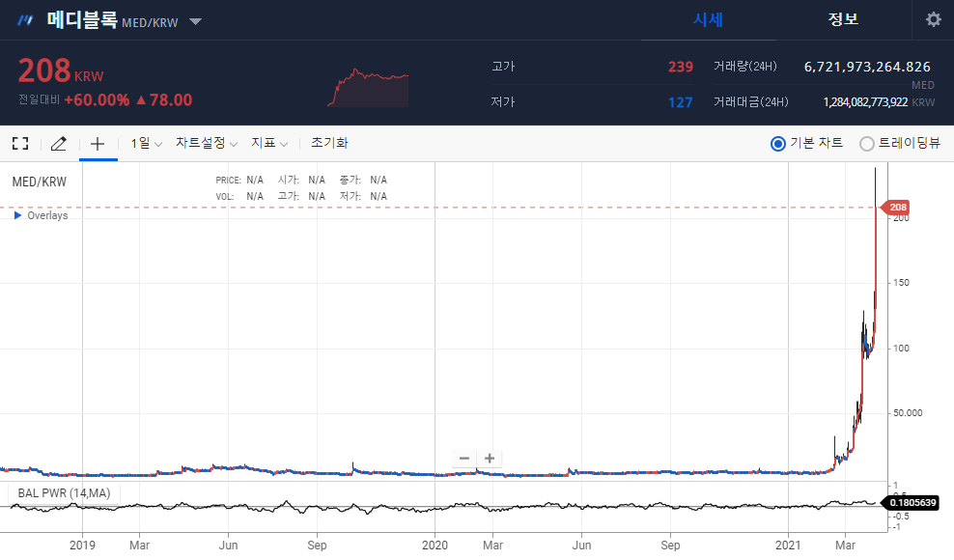
Task: Open the 지표 indicators dropdown
Action: click(x=269, y=143)
